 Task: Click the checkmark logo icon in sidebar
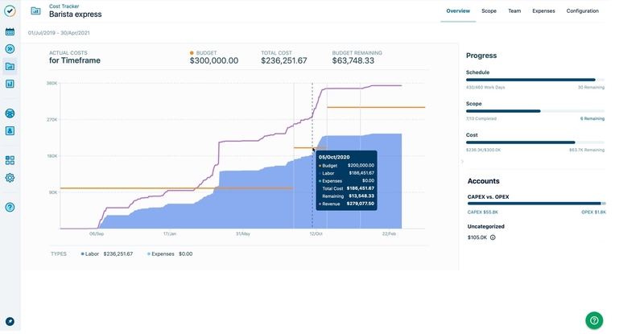pos(10,11)
